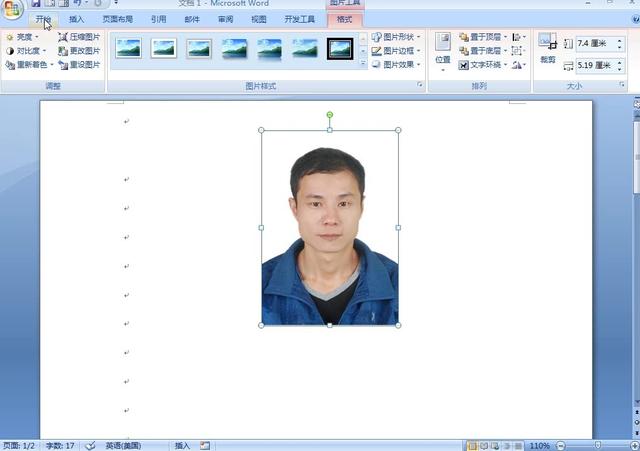This screenshot has height=451, width=640.
Task: Click the 字数: 17 word count
Action: tap(60, 446)
